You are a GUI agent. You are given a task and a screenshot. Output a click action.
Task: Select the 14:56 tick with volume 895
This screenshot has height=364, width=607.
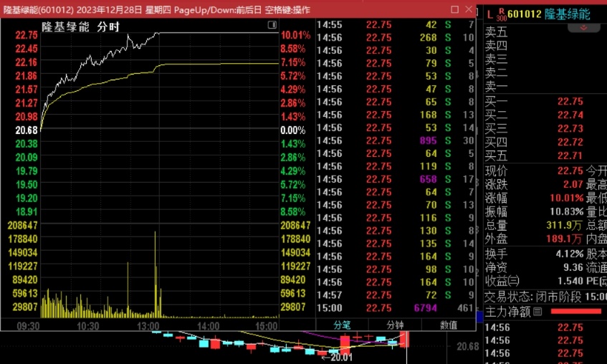point(396,140)
